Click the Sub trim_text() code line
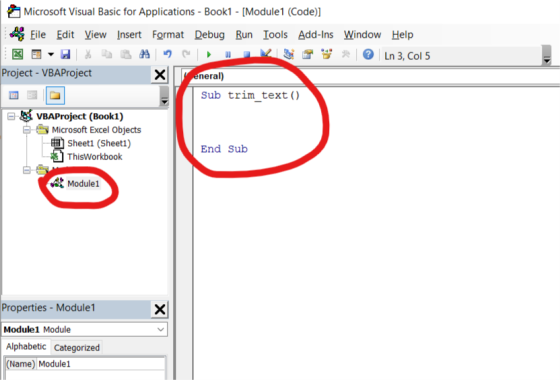Viewport: 560px width, 380px height. point(250,95)
